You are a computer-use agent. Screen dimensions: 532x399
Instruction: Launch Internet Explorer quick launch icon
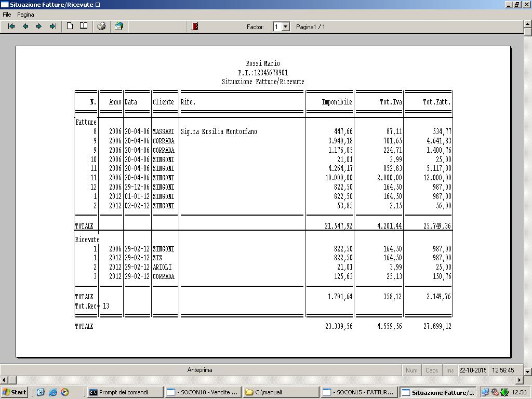(52, 392)
